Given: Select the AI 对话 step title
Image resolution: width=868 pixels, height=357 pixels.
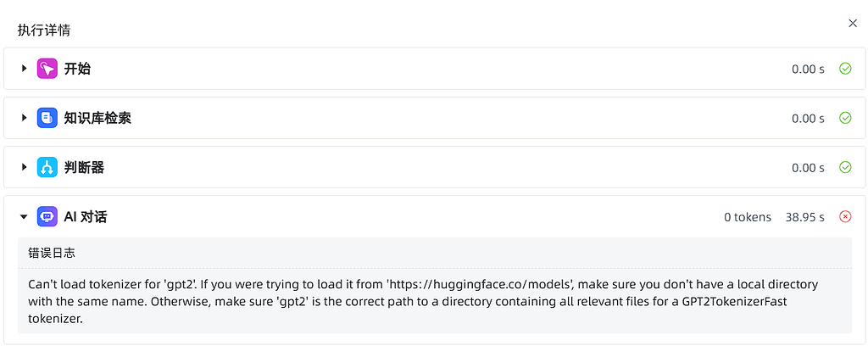Looking at the screenshot, I should [86, 217].
